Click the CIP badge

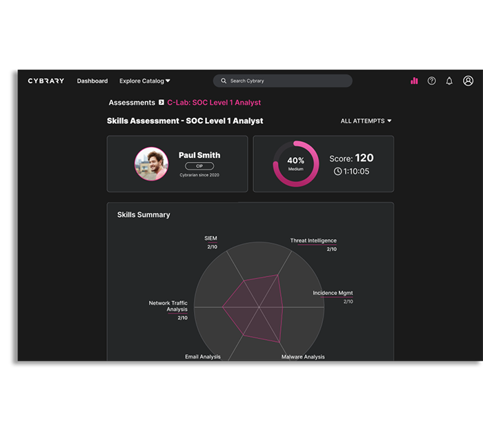tap(199, 166)
